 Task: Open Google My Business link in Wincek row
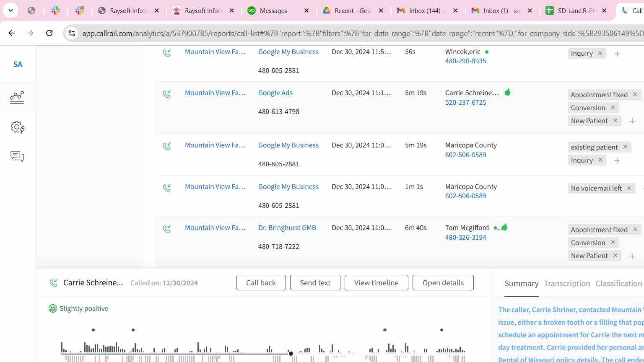288,52
